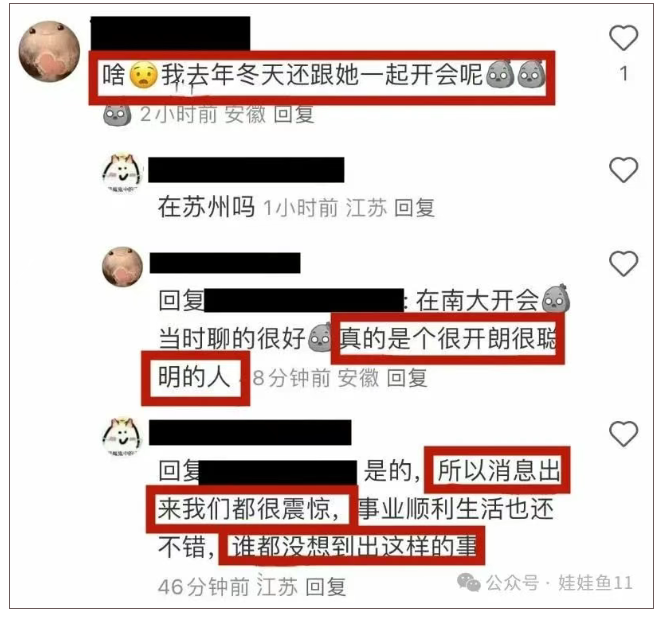Like the '在苏州吗' reply
672x620 pixels.
click(623, 170)
